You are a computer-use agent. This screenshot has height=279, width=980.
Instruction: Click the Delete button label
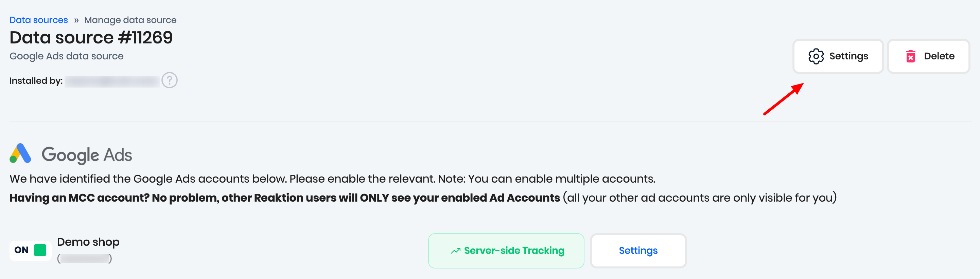(x=939, y=56)
